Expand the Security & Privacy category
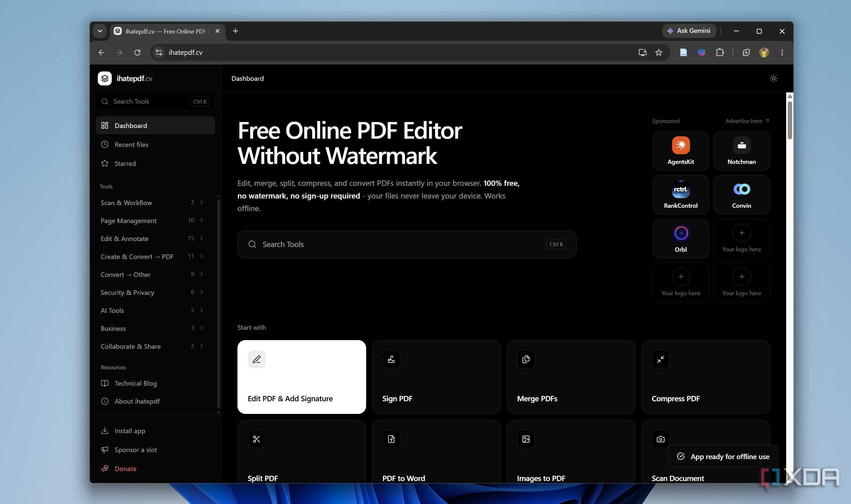 pyautogui.click(x=152, y=293)
